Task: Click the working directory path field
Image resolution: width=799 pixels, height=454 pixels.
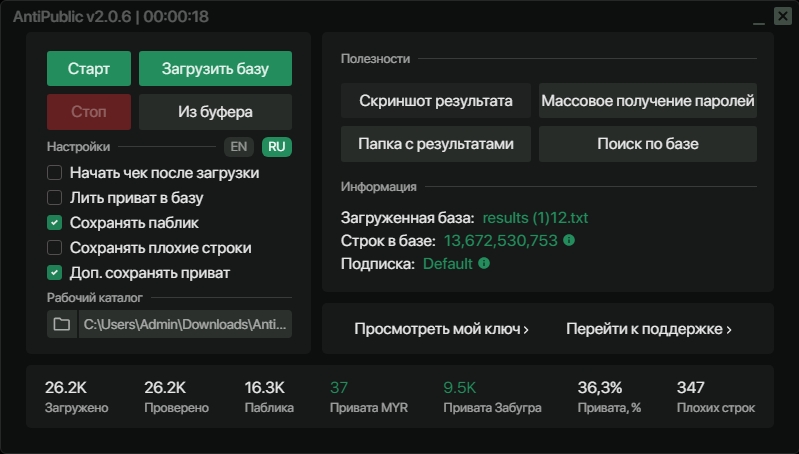Action: point(185,324)
